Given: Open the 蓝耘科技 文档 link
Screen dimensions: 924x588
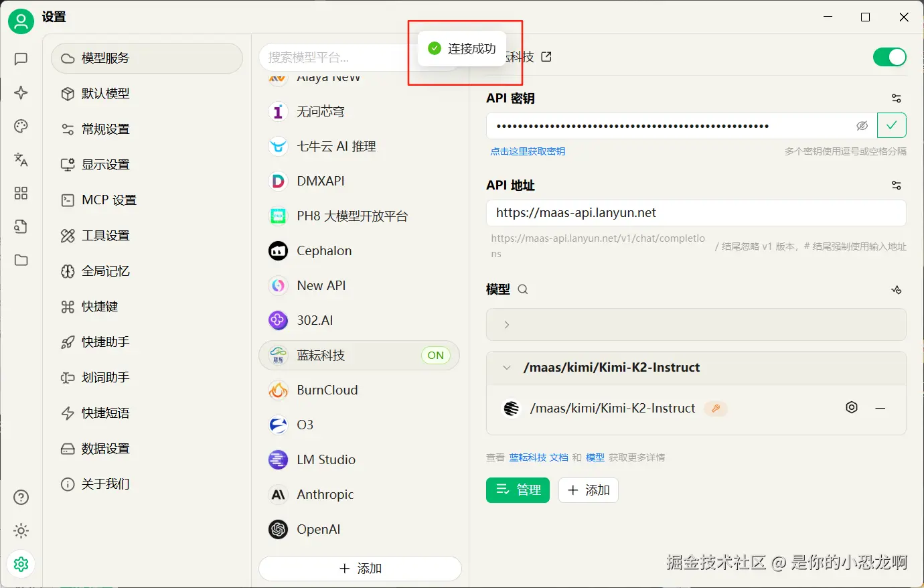Looking at the screenshot, I should tap(538, 457).
